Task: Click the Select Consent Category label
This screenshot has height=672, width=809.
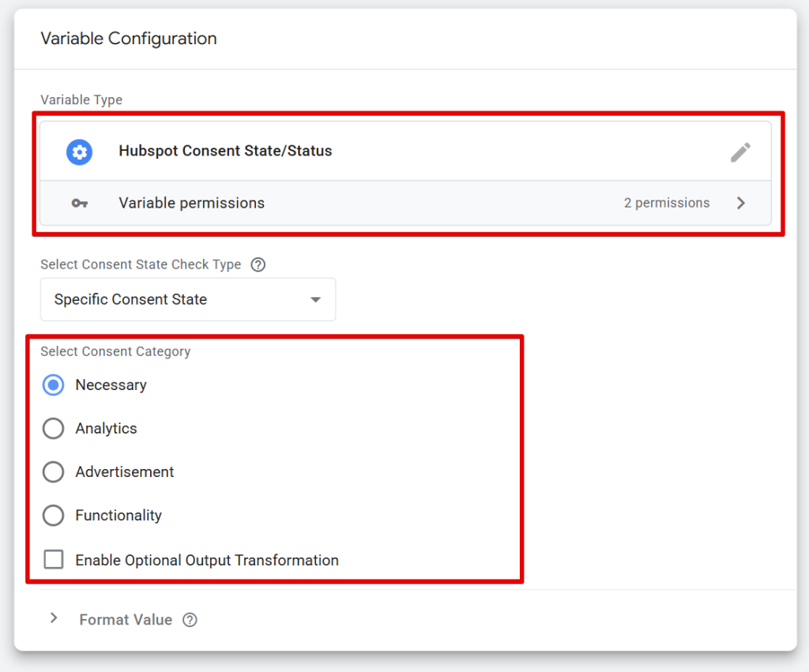Action: [x=115, y=351]
